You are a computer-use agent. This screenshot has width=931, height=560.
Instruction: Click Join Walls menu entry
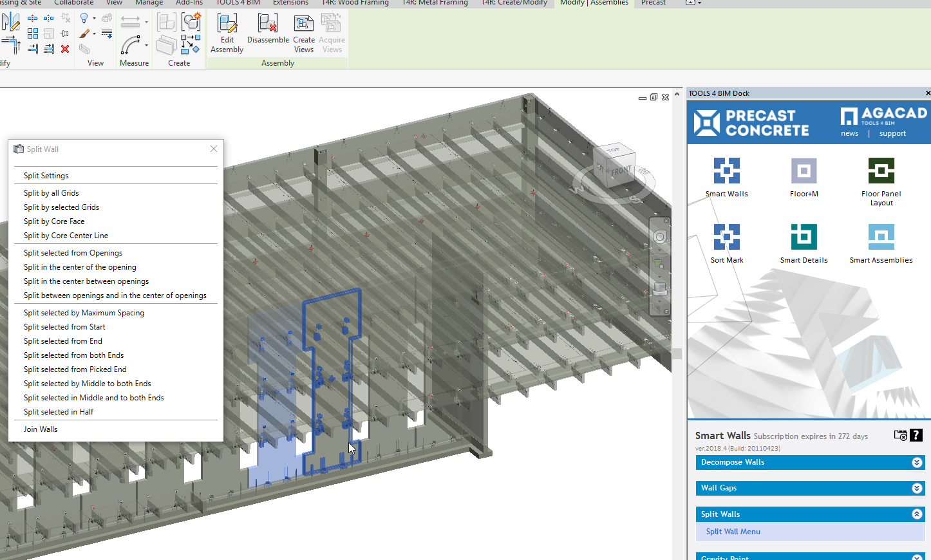tap(41, 429)
